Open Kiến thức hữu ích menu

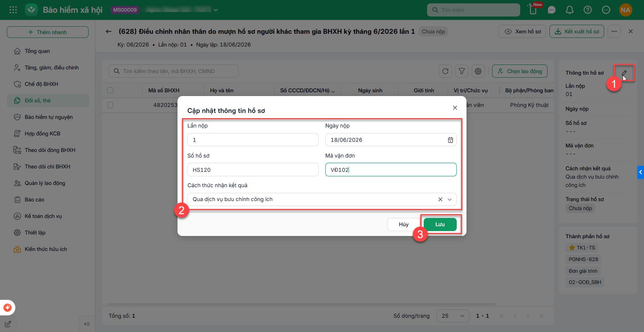tap(48, 249)
